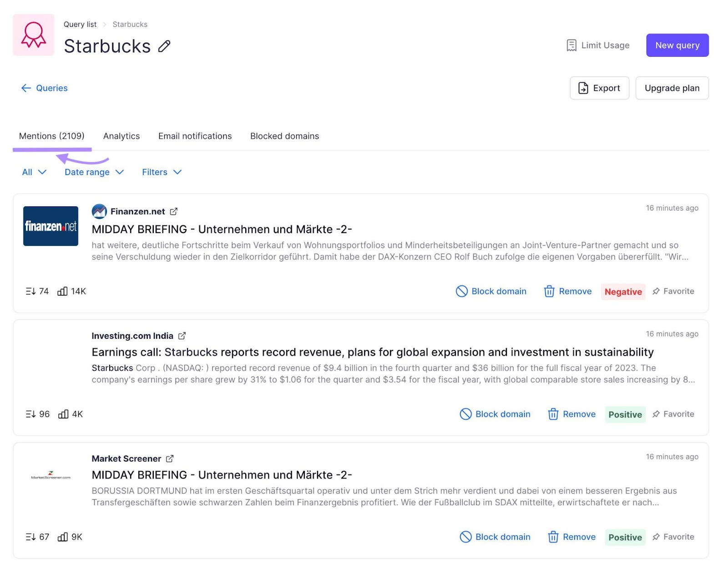Favorite the Finanzen.net mention
This screenshot has width=728, height=561.
point(673,291)
